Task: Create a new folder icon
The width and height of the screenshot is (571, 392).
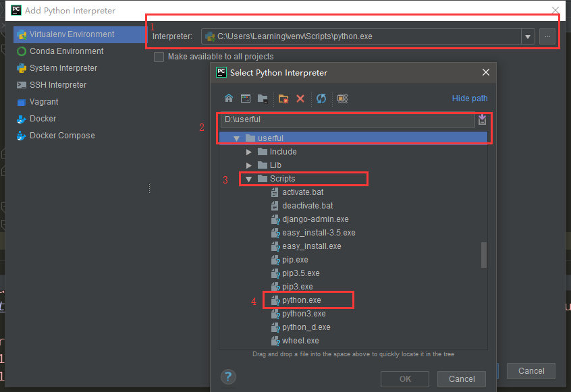Action: coord(283,99)
